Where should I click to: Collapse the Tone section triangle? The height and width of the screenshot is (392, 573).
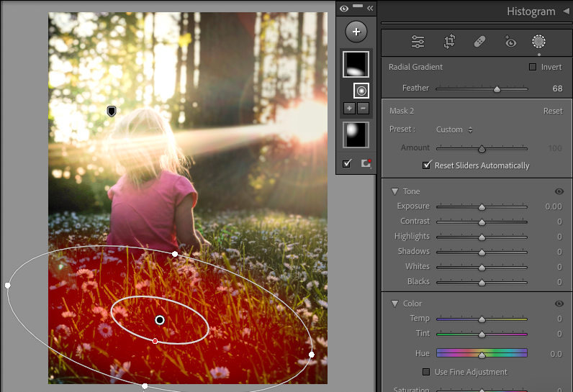pos(394,191)
